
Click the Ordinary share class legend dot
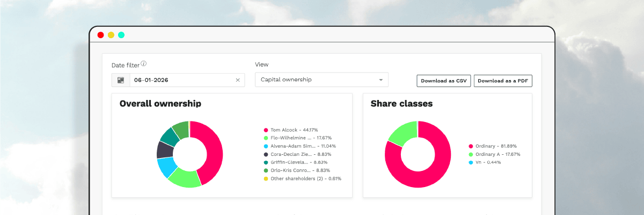click(471, 146)
